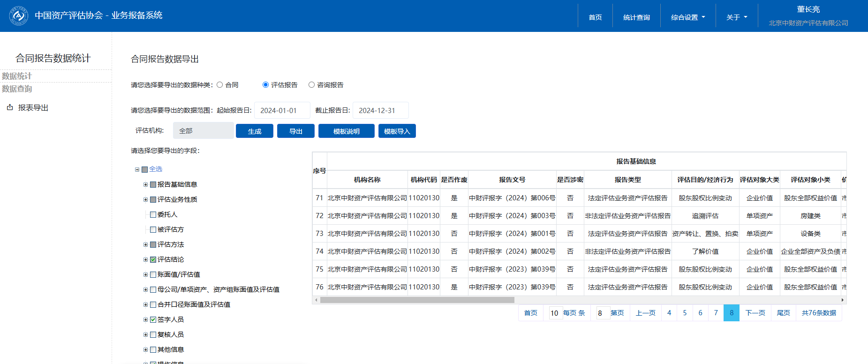Screen dimensions: 868x364
Task: Click the 起始报告日 date input field
Action: tap(282, 111)
